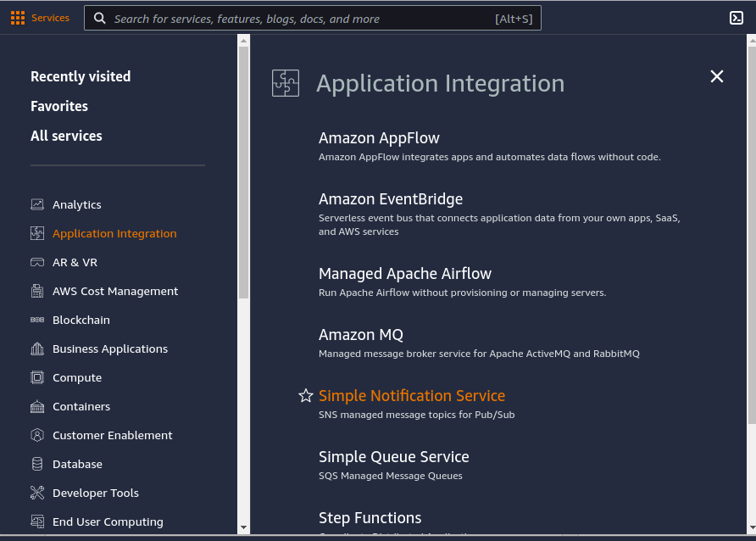Click the Services grid icon
Image resolution: width=756 pixels, height=541 pixels.
pyautogui.click(x=18, y=18)
